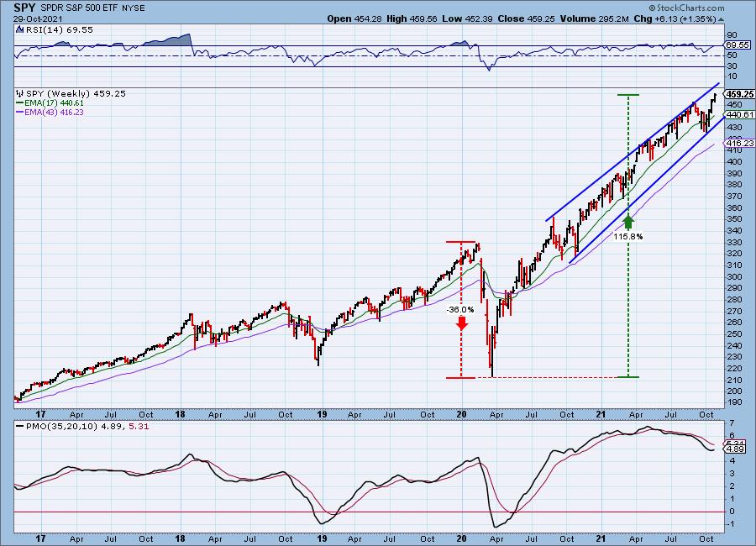Click the -1 level on PMO scale

coord(731,524)
